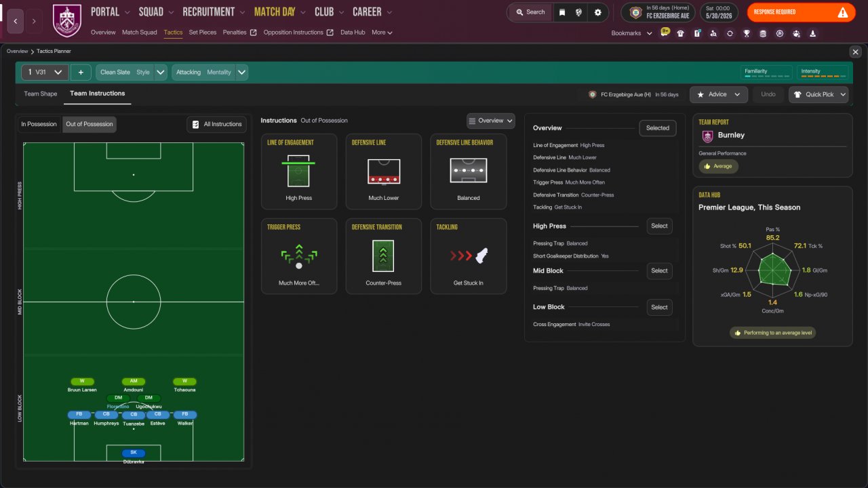
Task: Click the training cone shortcut icon
Action: click(x=812, y=33)
